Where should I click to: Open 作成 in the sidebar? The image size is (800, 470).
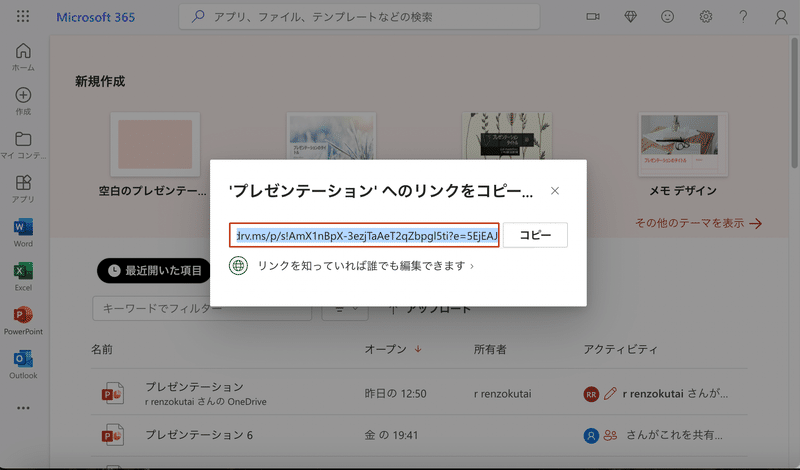click(x=23, y=101)
